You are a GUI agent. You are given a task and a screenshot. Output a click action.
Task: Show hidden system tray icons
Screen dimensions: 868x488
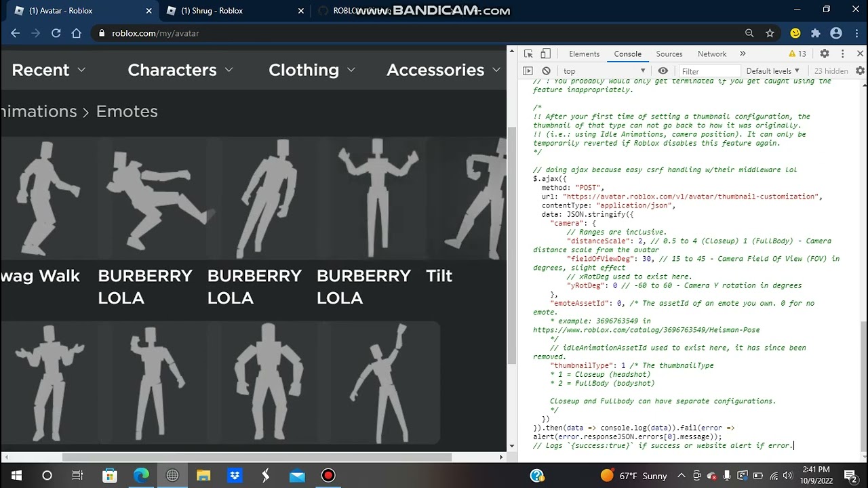click(681, 476)
